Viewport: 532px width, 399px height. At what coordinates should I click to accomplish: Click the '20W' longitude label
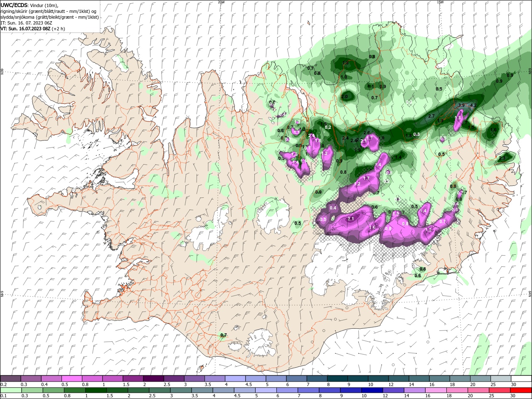coord(221,2)
